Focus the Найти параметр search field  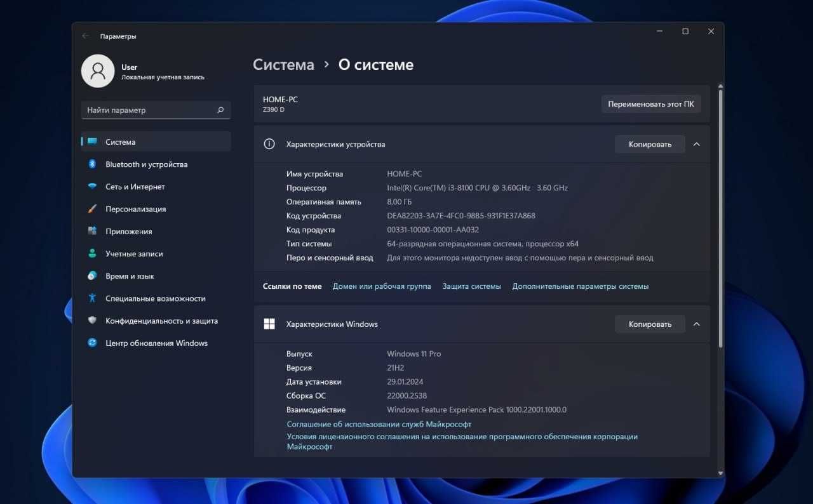[x=156, y=110]
